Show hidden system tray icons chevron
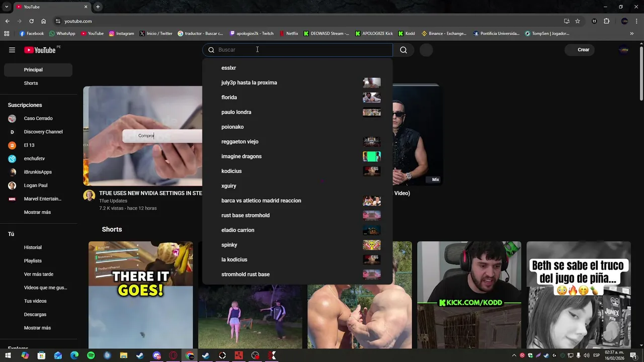Screen dimensions: 644x362 (x=514, y=355)
